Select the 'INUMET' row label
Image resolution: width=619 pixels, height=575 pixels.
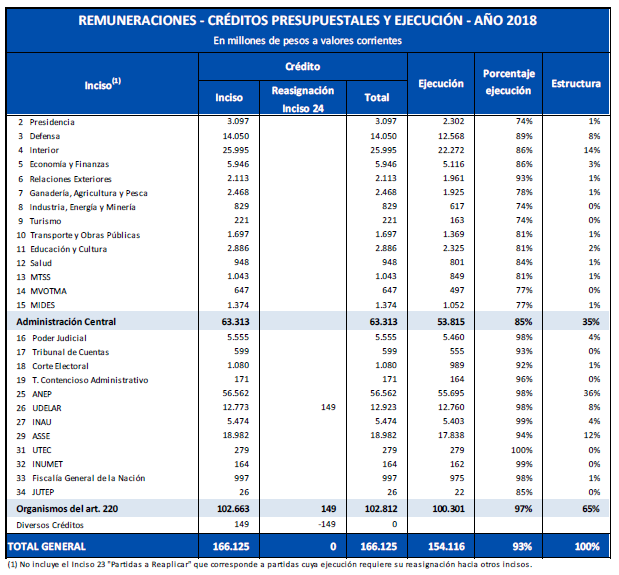pyautogui.click(x=48, y=464)
